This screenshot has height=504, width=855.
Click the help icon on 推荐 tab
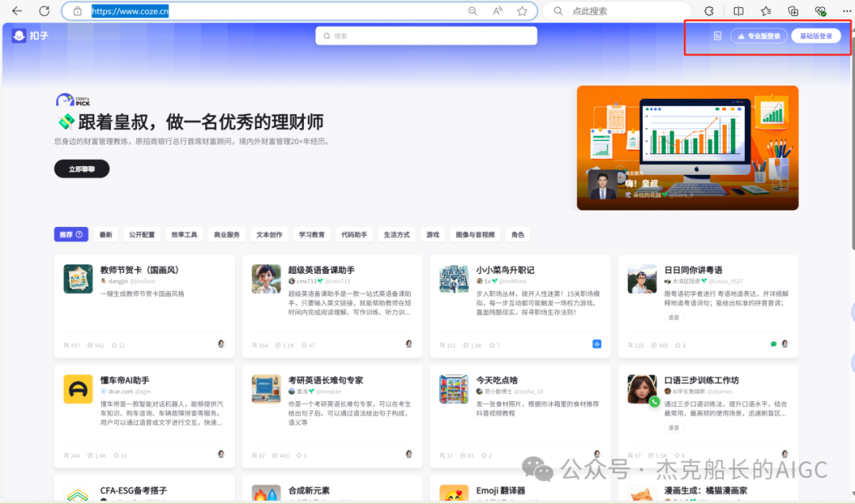(79, 234)
